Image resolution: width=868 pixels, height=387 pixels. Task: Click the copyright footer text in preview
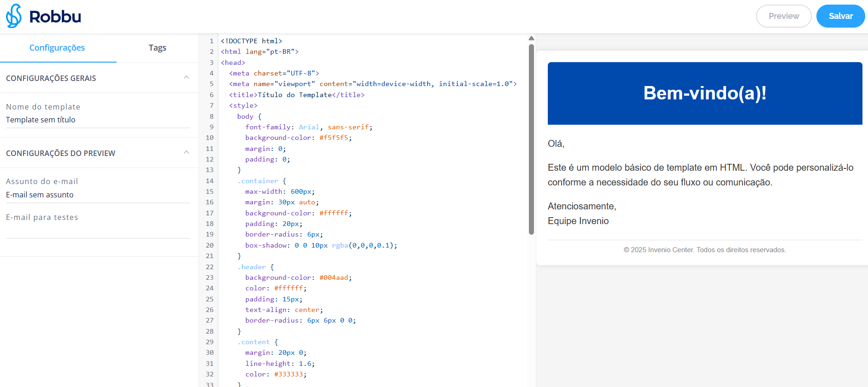(x=704, y=250)
